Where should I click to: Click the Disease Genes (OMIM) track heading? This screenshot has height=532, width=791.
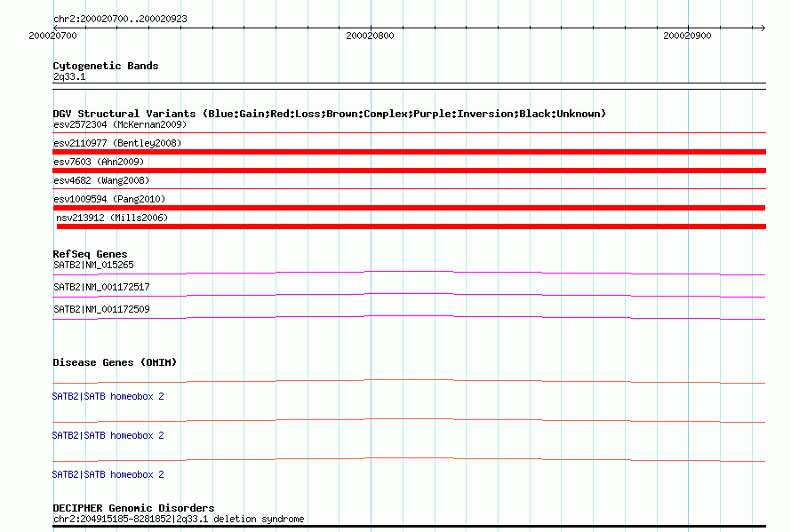pos(115,362)
